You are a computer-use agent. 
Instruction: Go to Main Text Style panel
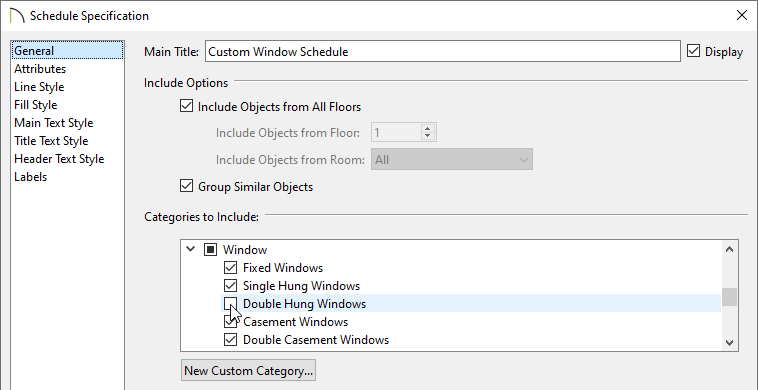(53, 123)
